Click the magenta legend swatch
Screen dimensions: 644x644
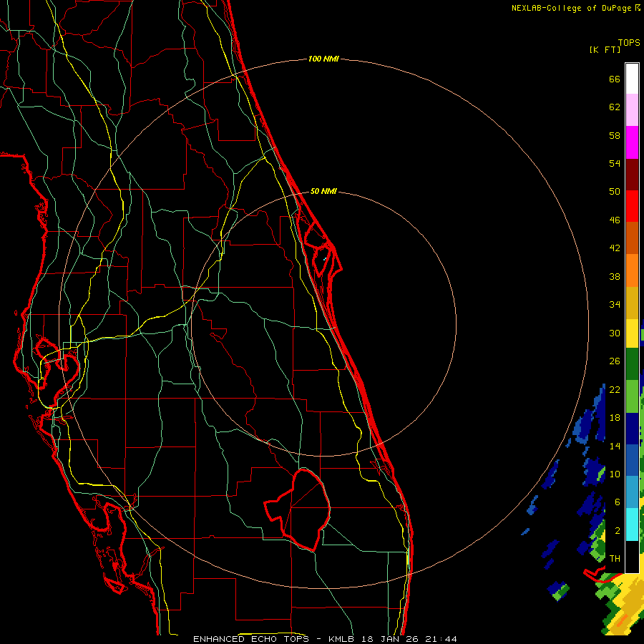(632, 142)
